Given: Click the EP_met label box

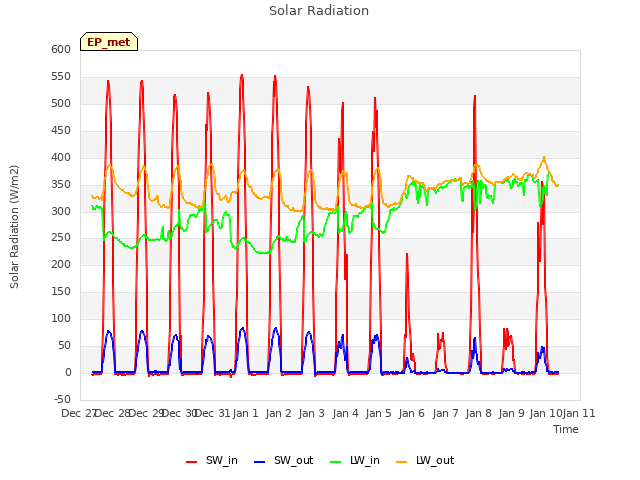Looking at the screenshot, I should point(109,42).
